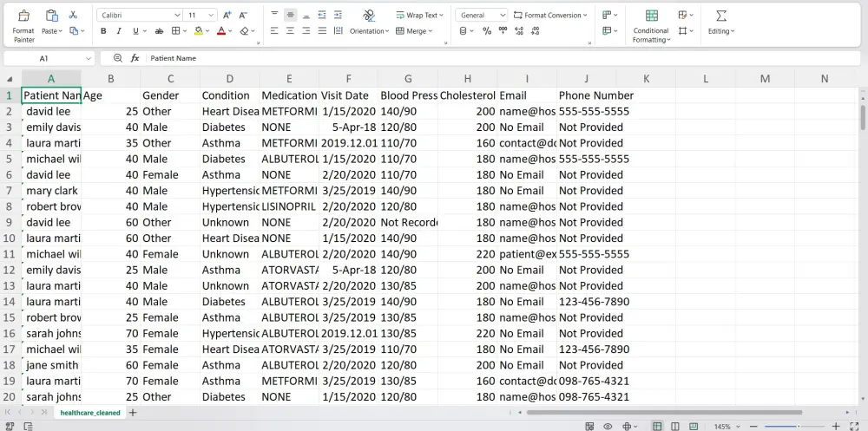The height and width of the screenshot is (431, 868).
Task: Select column D header
Action: click(x=230, y=79)
